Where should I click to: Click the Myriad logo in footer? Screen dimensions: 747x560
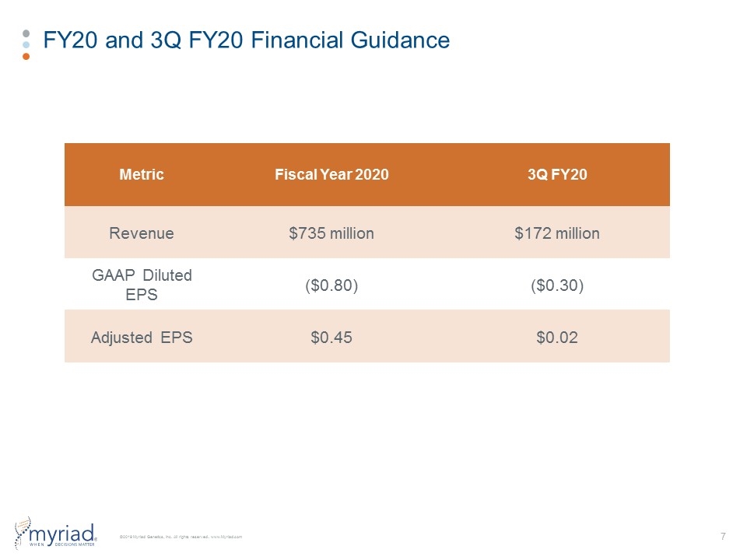(56, 533)
